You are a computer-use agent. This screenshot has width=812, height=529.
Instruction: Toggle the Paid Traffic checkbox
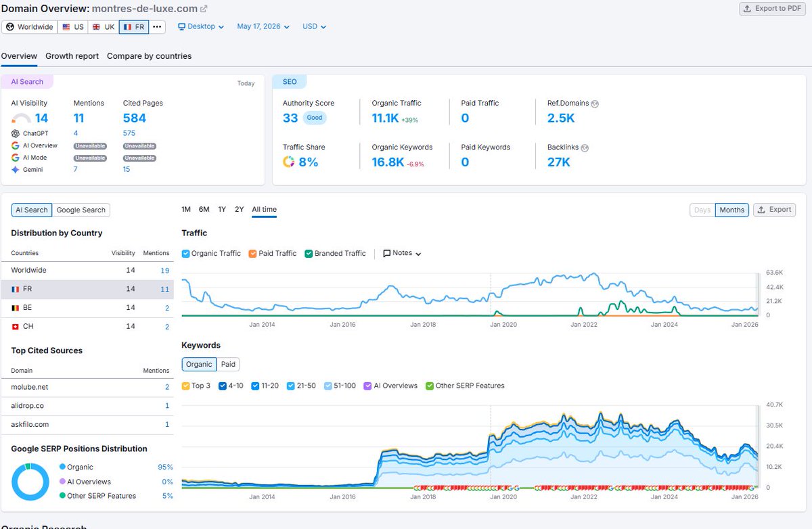tap(252, 253)
